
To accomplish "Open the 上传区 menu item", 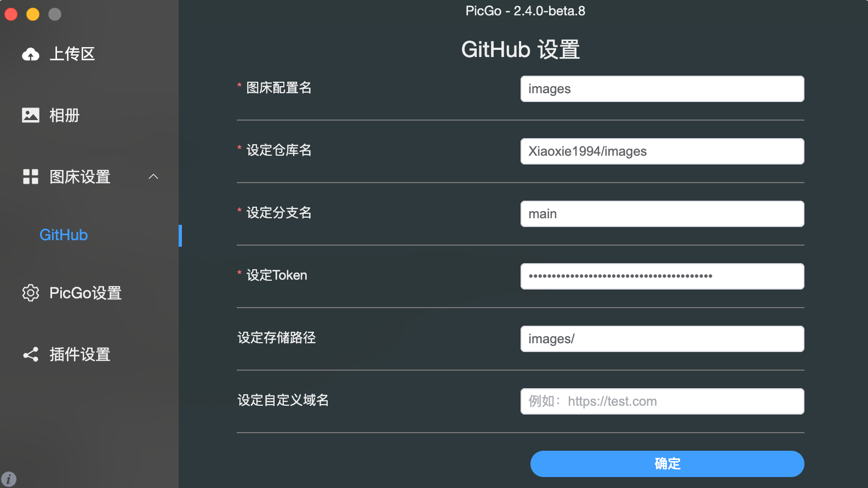I will point(72,54).
